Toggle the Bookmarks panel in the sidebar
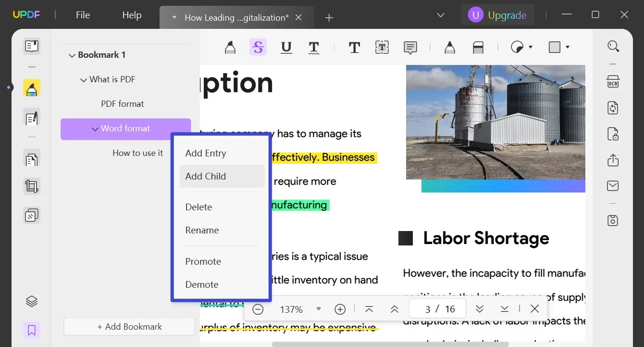The image size is (644, 347). tap(31, 330)
